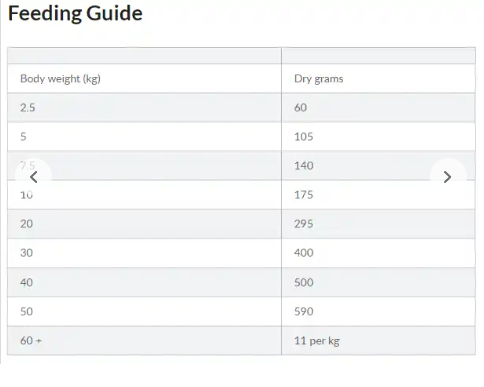
Task: Click the 50 kg body weight cell
Action: point(144,312)
